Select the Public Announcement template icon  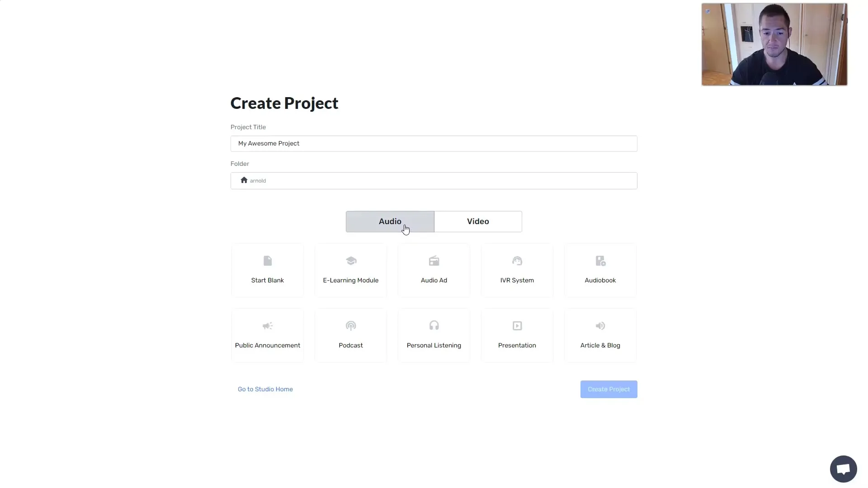click(x=267, y=325)
